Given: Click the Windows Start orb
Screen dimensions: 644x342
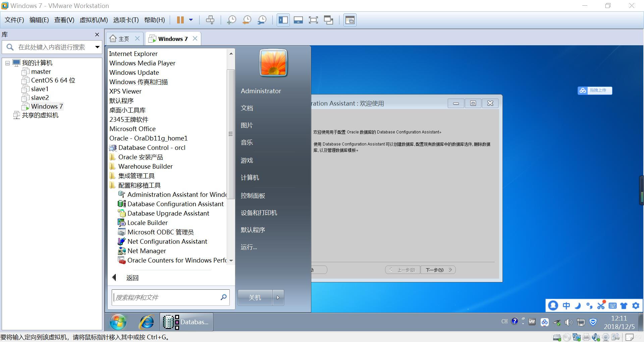Looking at the screenshot, I should click(x=118, y=322).
